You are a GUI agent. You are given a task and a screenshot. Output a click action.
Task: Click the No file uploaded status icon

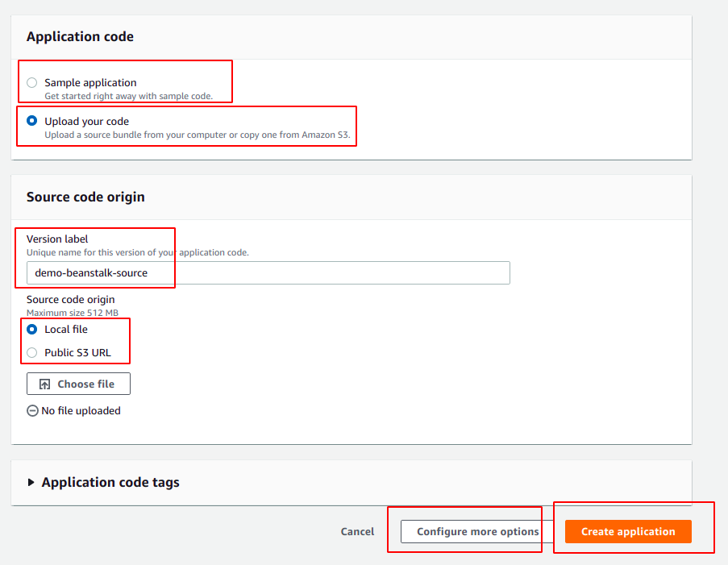click(x=32, y=411)
